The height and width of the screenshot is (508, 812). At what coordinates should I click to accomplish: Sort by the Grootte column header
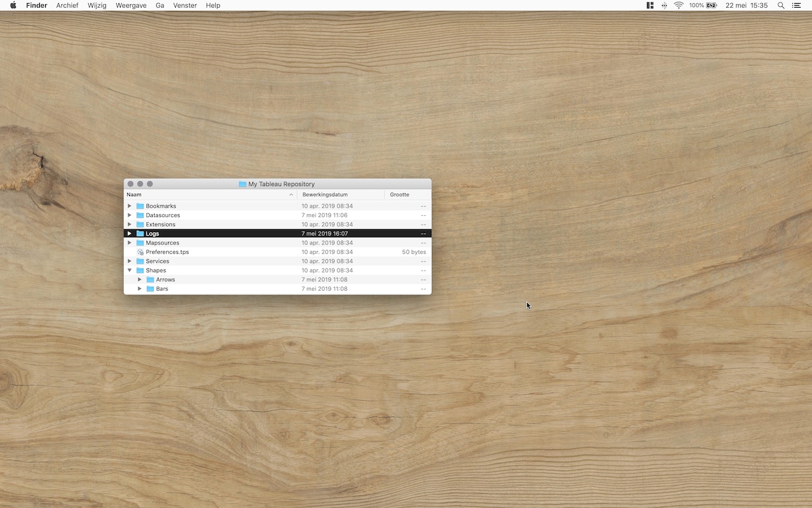coord(408,194)
